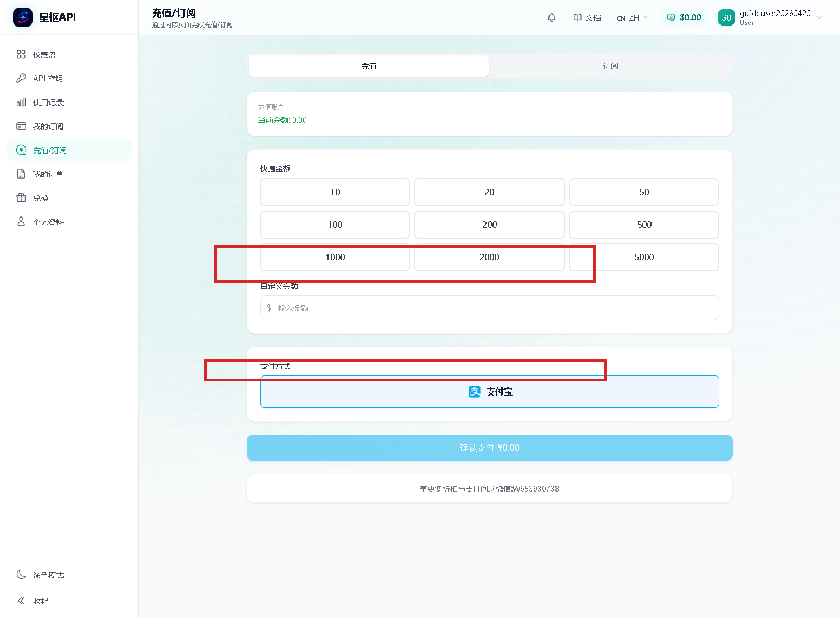The image size is (840, 618).
Task: Open 兑换 gift icon in sidebar
Action: pos(21,197)
